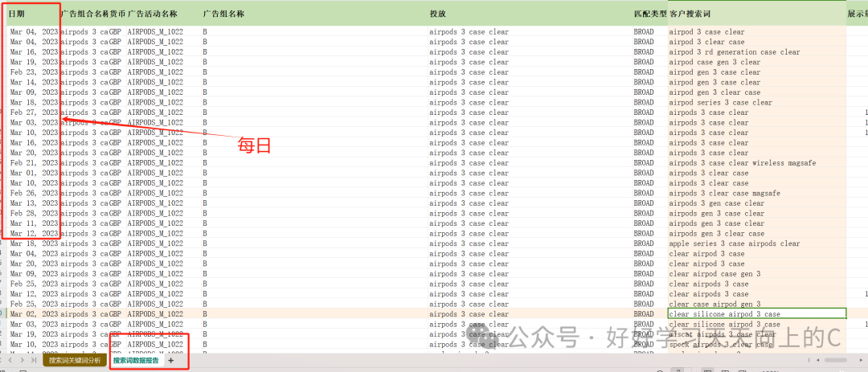This screenshot has width=868, height=372.
Task: Select search term 'airpod 3 case clear'
Action: coord(757,32)
